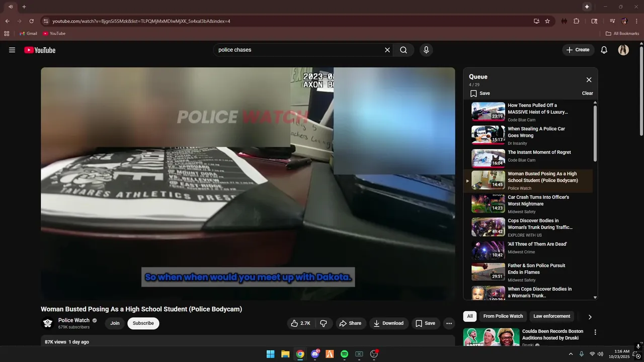Select the All filter chip
This screenshot has width=644, height=362.
point(470,316)
